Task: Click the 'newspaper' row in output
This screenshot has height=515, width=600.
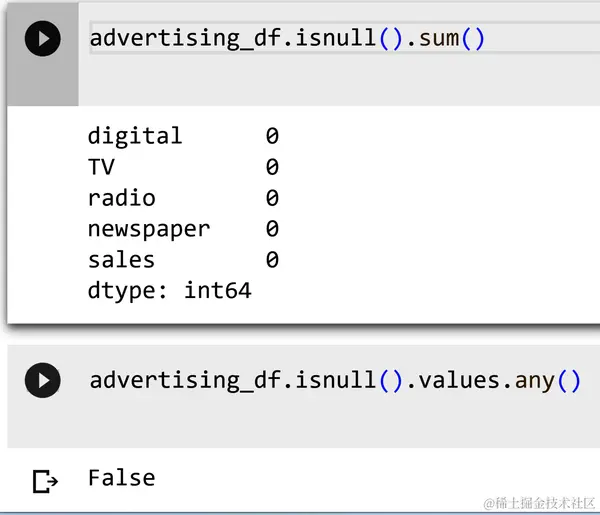Action: click(149, 229)
